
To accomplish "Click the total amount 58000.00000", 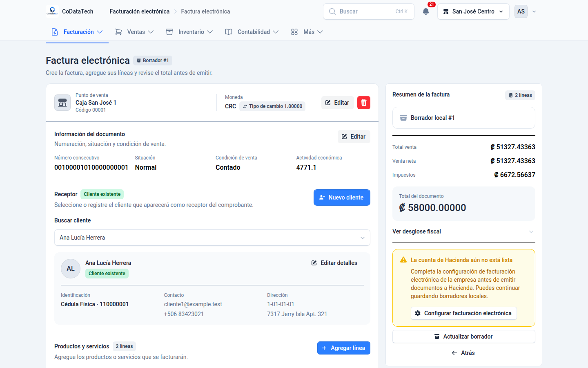I will coord(432,208).
